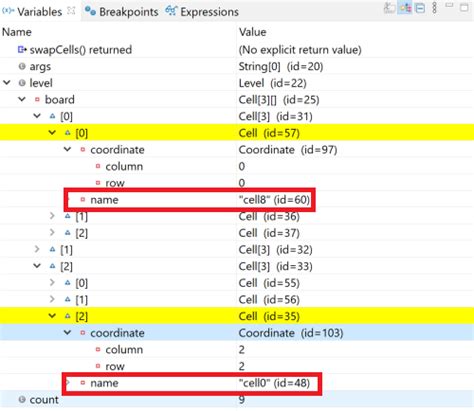The image size is (474, 411).
Task: Collapse coordinate with Coordinate id=103
Action: click(x=67, y=333)
